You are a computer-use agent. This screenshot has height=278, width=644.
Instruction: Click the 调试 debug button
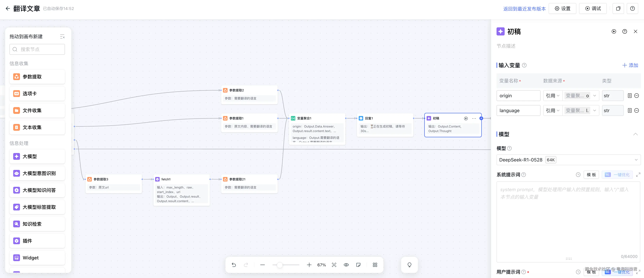592,8
